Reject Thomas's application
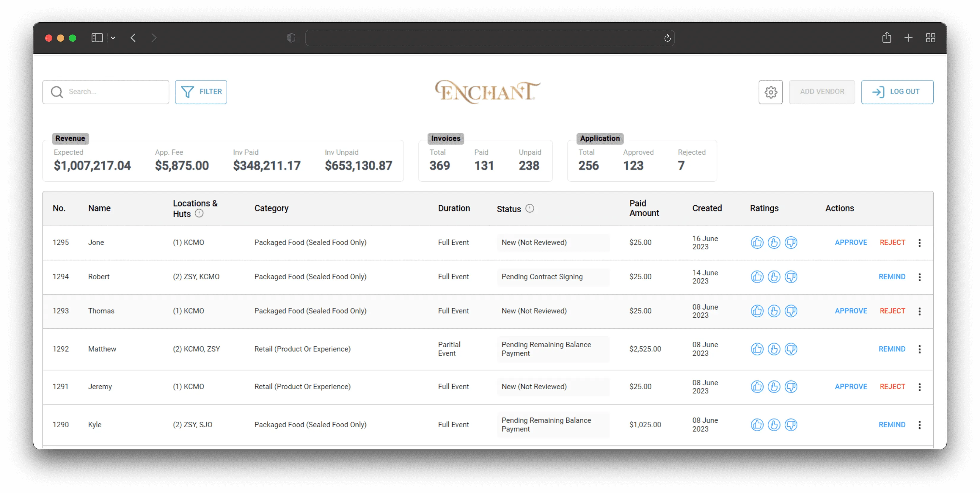 click(x=892, y=311)
